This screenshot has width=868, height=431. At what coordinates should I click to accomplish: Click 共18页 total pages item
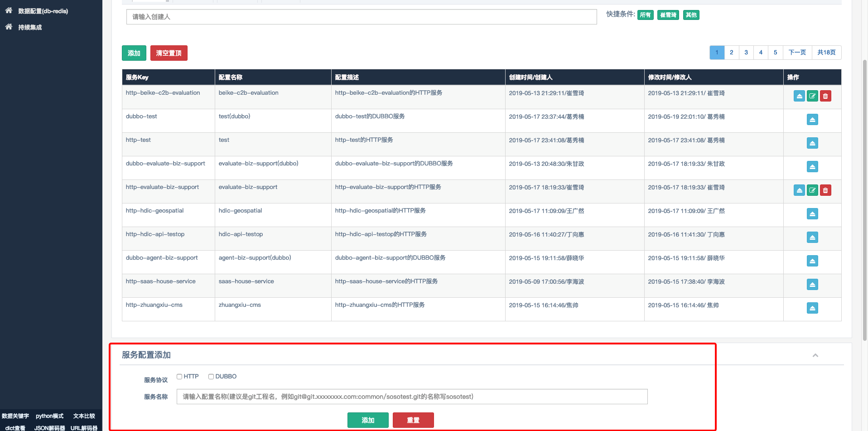pyautogui.click(x=827, y=53)
